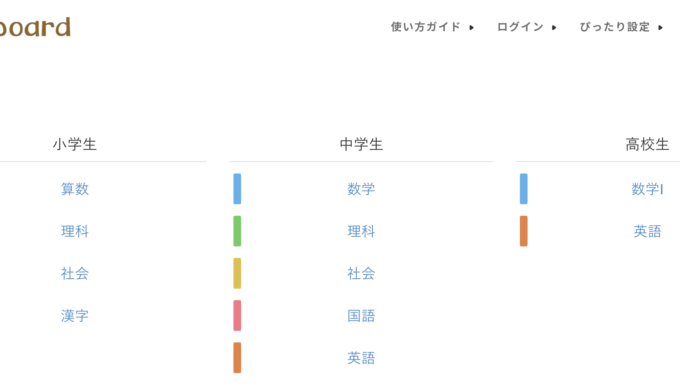Click the orange swatch beside 高校生 英語

click(x=524, y=231)
